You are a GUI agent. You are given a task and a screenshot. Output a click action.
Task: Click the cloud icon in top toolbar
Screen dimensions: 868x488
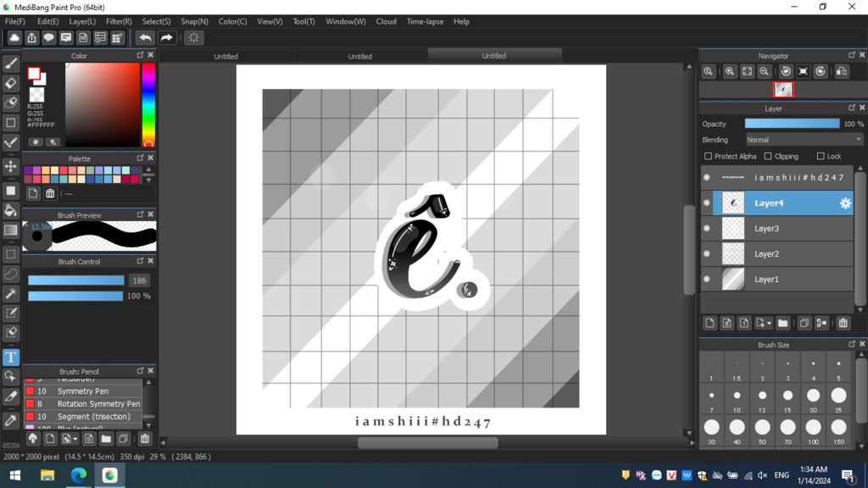coord(14,37)
